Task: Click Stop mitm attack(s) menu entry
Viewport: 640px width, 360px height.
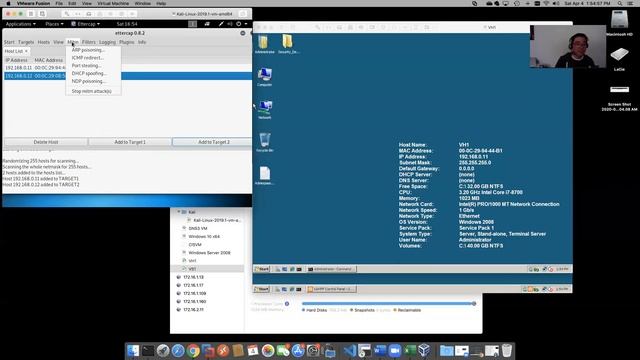Action: [x=91, y=91]
